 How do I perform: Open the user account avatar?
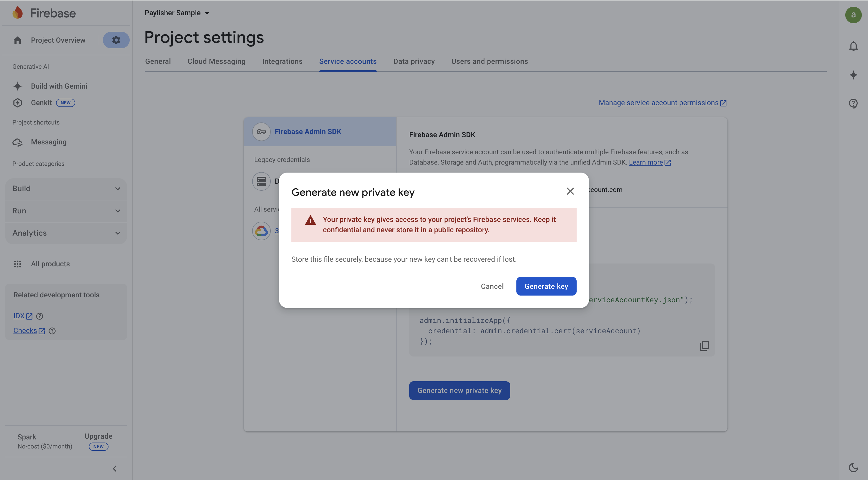point(853,15)
